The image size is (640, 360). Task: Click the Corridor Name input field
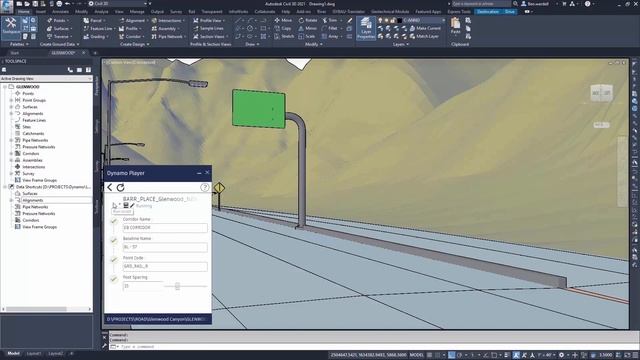[x=165, y=228]
